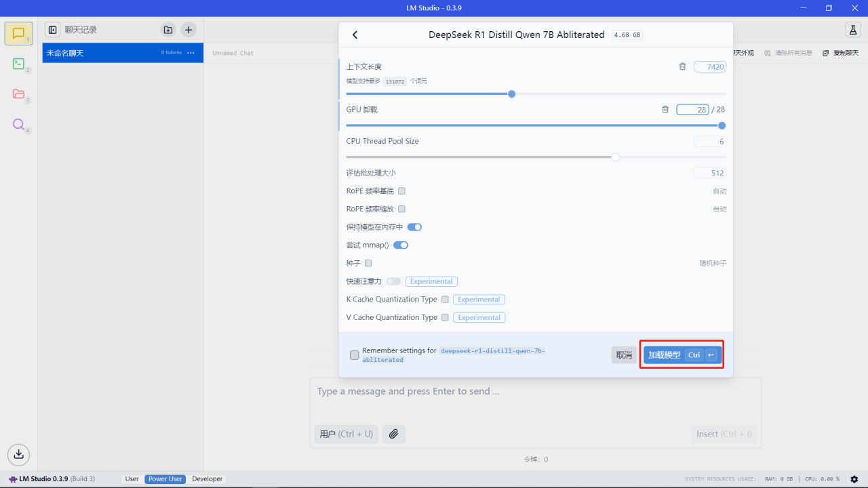Reset 上下文长度 with trash icon

click(682, 66)
